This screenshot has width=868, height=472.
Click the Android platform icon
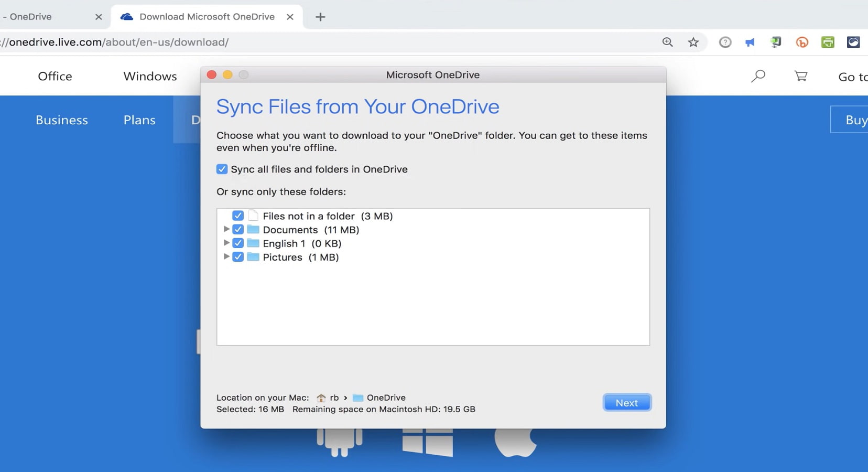tap(340, 443)
